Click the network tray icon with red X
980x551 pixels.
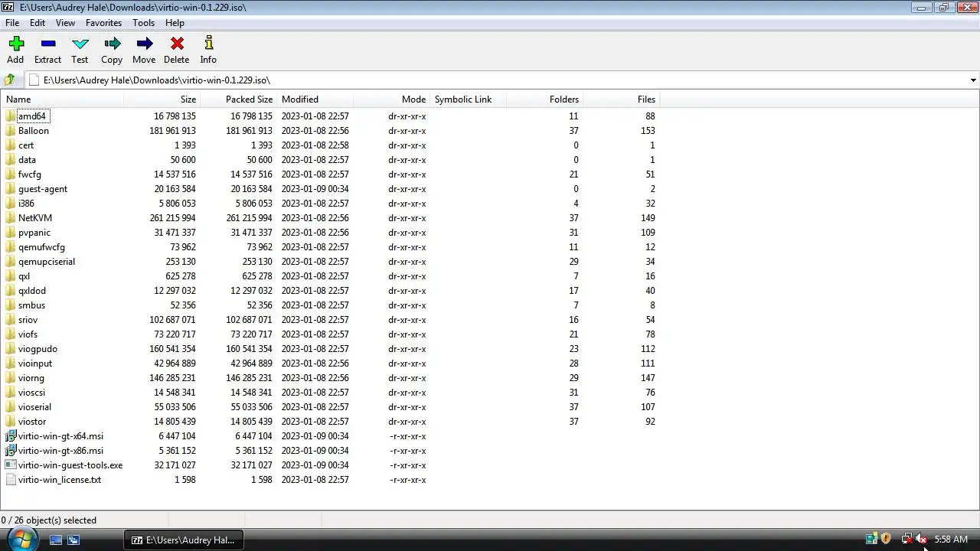point(906,540)
